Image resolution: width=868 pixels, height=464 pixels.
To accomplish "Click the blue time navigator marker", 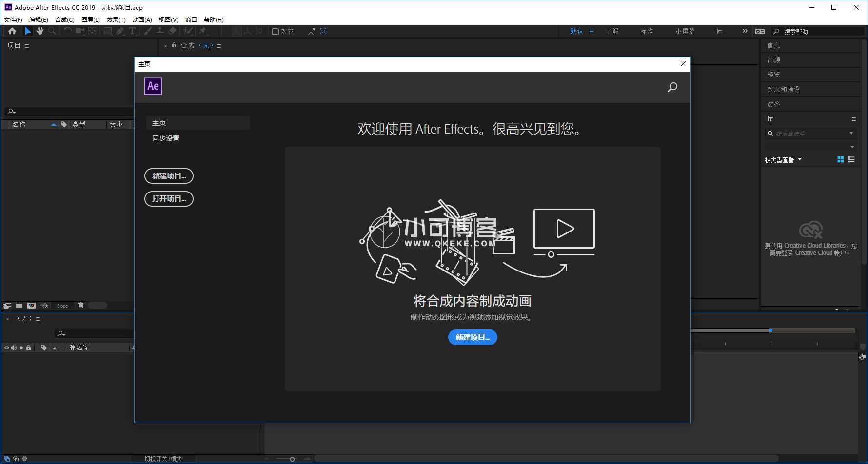I will tap(770, 330).
